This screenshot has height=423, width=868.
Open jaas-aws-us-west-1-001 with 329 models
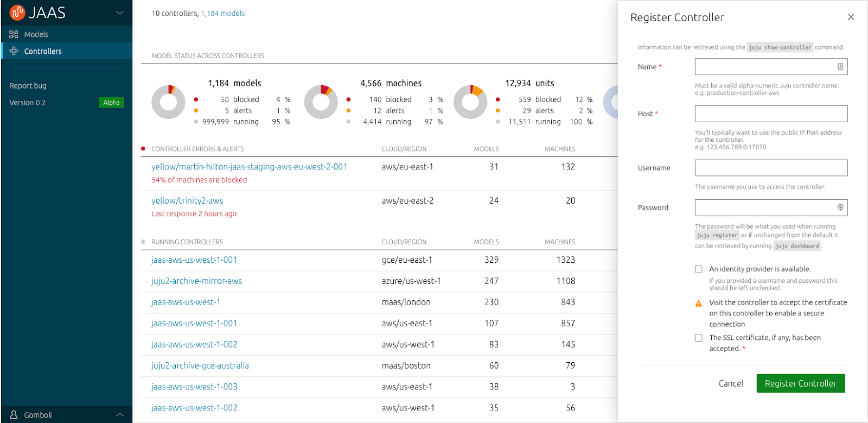point(194,260)
